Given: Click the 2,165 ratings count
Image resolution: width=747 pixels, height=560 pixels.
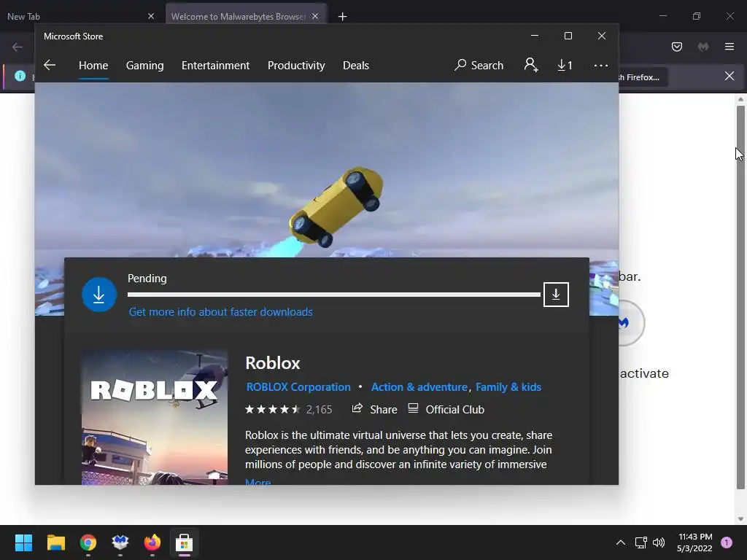Looking at the screenshot, I should point(320,410).
